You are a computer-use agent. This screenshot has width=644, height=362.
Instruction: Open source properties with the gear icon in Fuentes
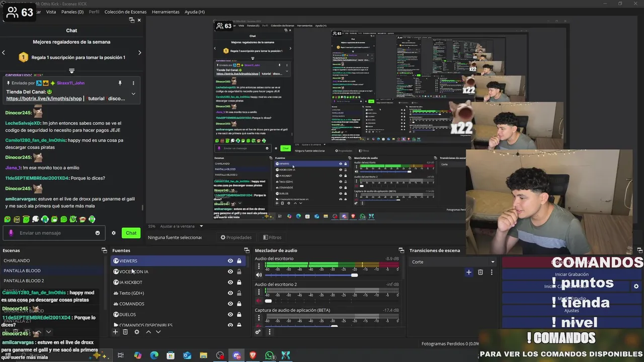[136, 332]
